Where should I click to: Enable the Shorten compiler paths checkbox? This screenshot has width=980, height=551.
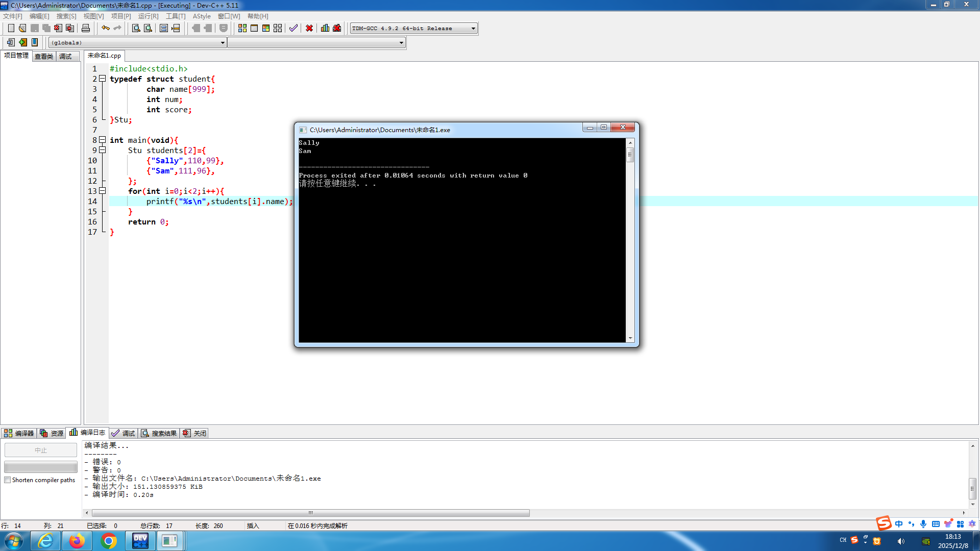pos(8,480)
